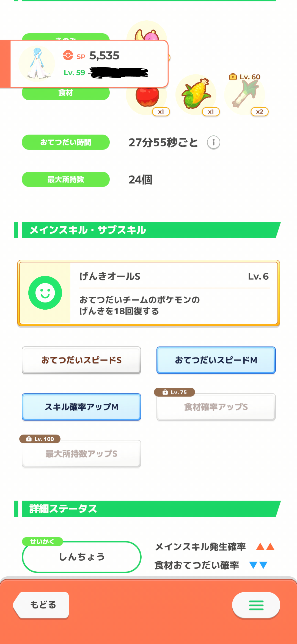
Task: Tap the 最大所持数 green label
Action: tap(66, 179)
